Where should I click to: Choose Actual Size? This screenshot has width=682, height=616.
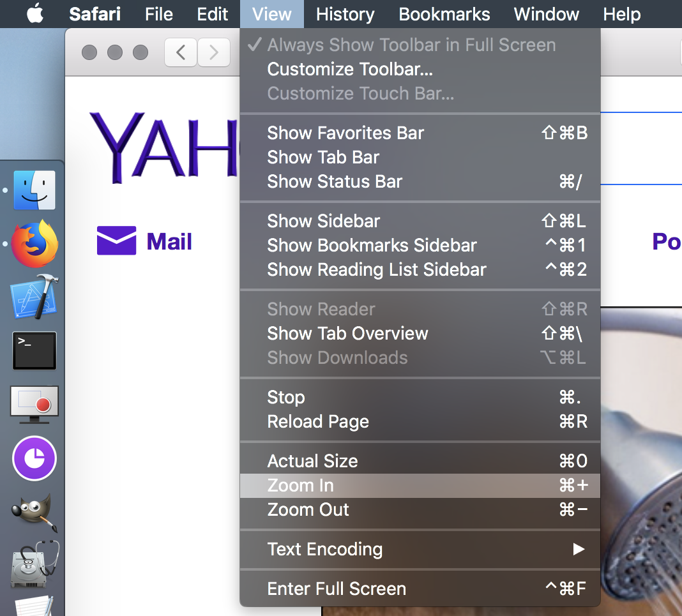420,461
